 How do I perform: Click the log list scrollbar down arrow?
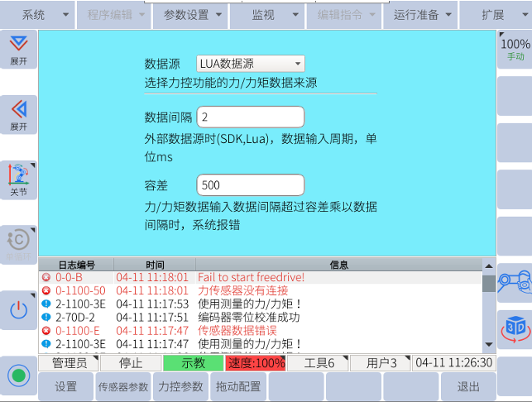[x=488, y=343]
